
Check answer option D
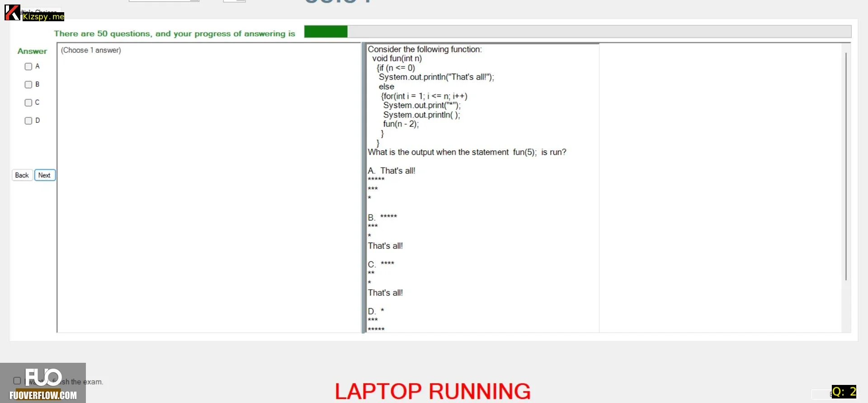coord(28,121)
